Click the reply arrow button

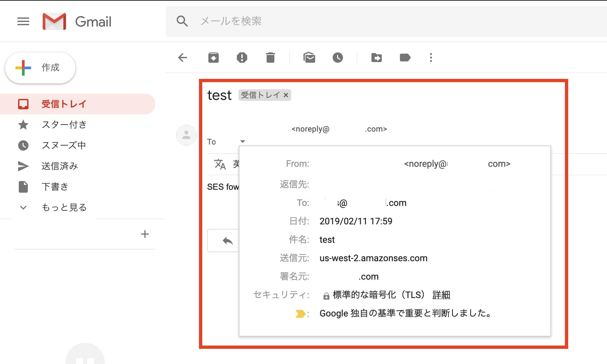pyautogui.click(x=228, y=241)
